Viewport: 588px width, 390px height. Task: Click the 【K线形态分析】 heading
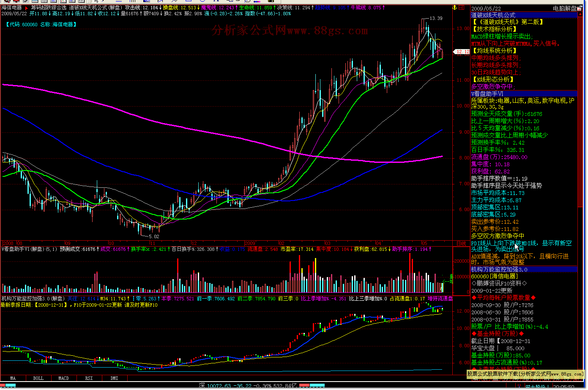(x=492, y=80)
